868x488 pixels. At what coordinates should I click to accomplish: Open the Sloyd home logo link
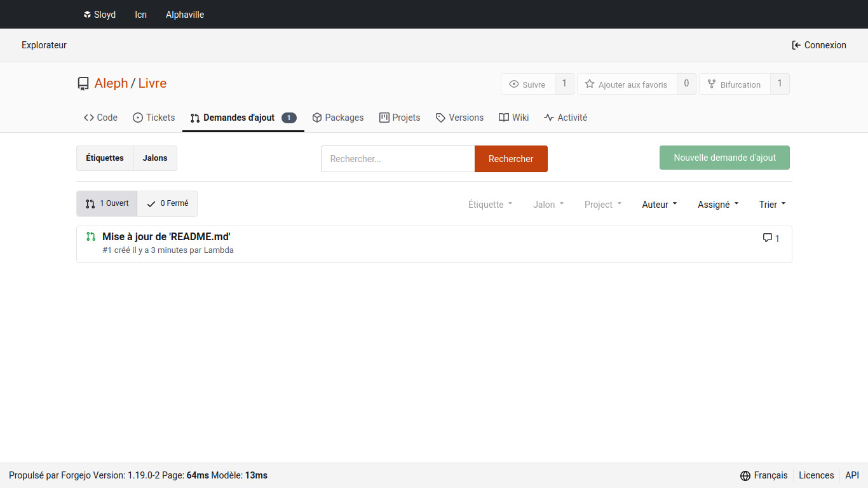point(99,14)
